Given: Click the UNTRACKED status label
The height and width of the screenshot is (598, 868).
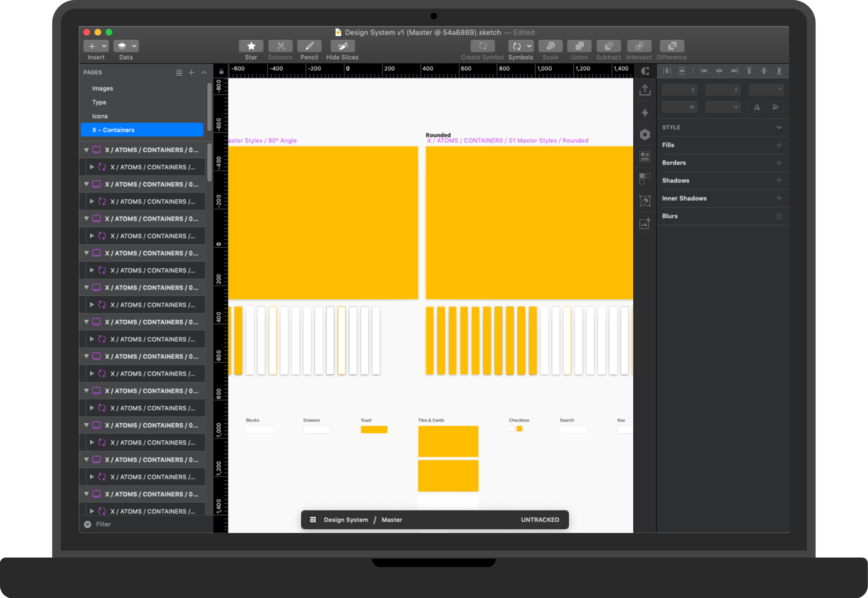Looking at the screenshot, I should (540, 520).
